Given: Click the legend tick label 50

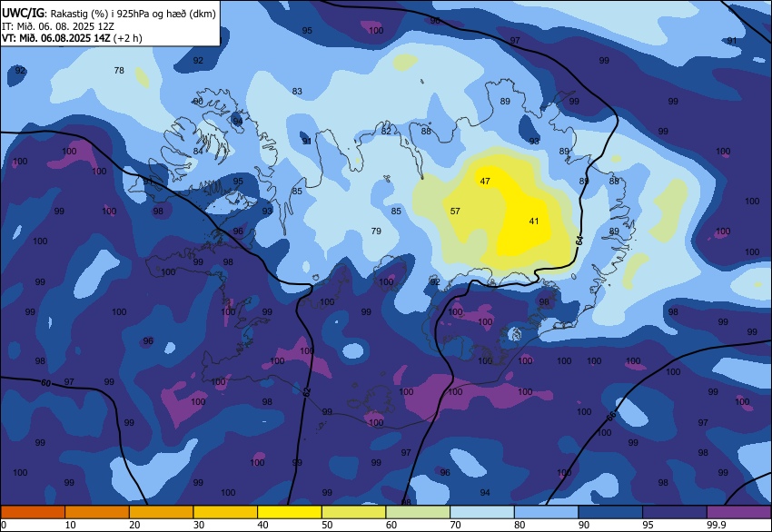Looking at the screenshot, I should (x=327, y=525).
